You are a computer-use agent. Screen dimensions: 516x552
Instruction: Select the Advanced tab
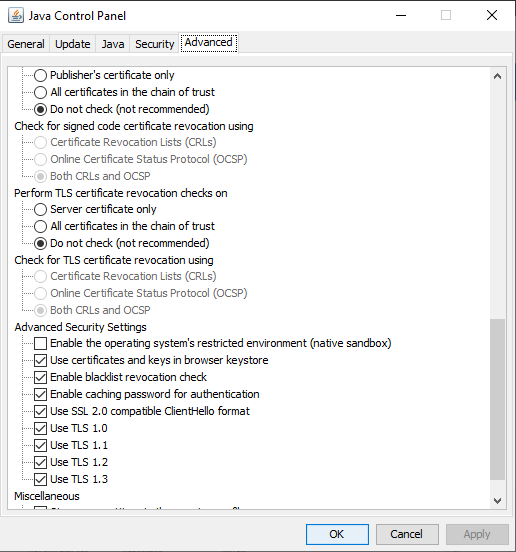(209, 43)
